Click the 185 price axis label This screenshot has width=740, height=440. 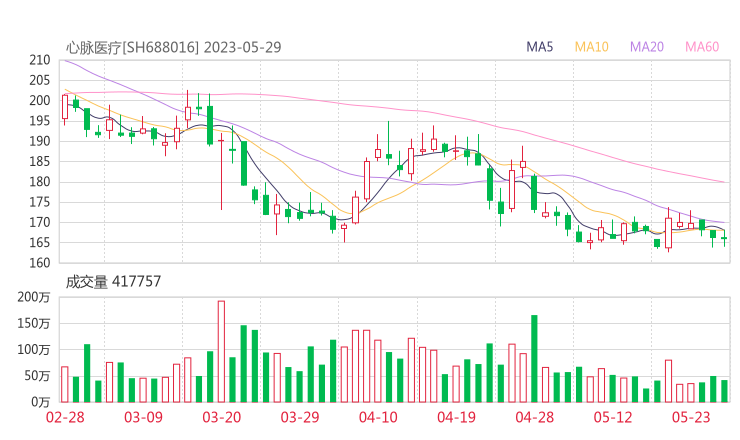pos(40,161)
